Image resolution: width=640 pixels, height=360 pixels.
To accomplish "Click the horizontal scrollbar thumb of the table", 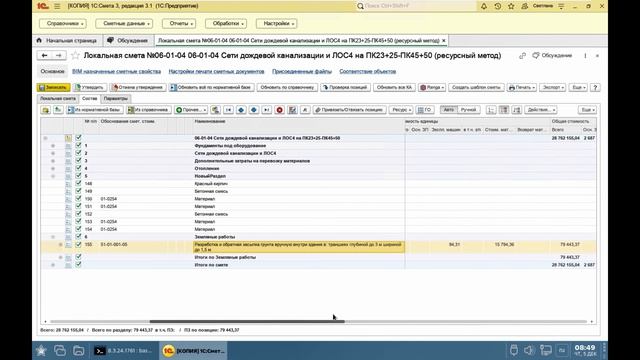I will (247, 322).
